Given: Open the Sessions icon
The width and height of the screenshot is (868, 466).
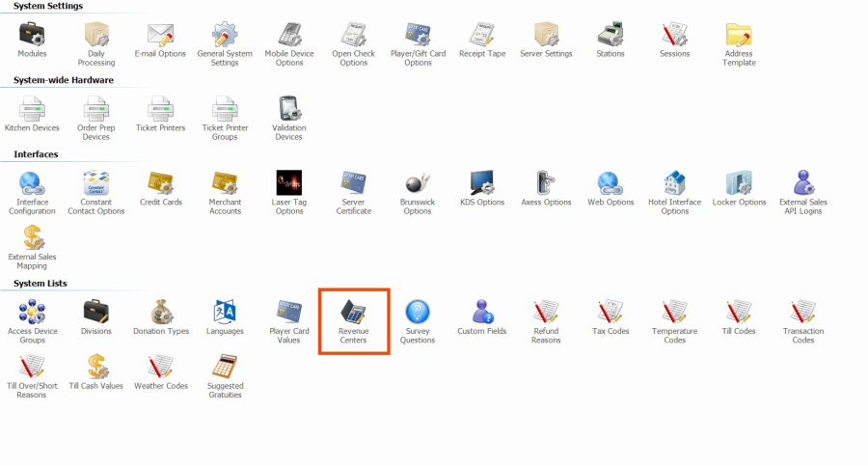Looking at the screenshot, I should point(675,35).
